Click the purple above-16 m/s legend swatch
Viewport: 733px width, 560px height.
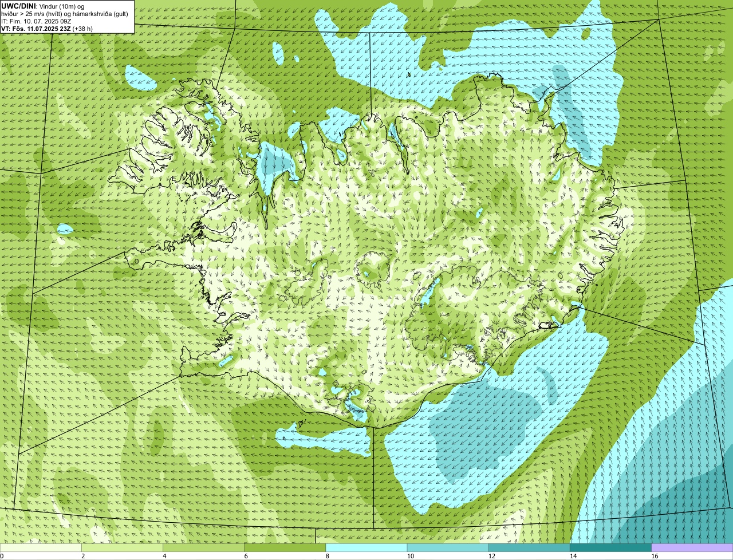pyautogui.click(x=692, y=547)
